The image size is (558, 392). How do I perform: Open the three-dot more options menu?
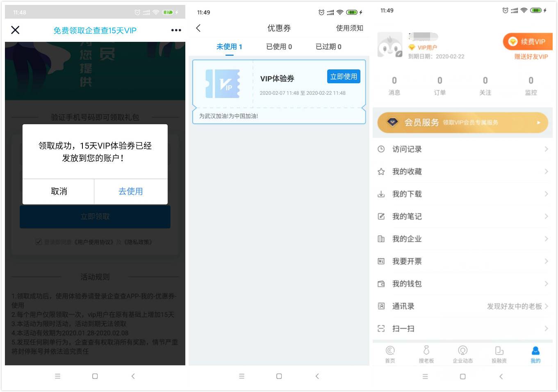pyautogui.click(x=176, y=30)
